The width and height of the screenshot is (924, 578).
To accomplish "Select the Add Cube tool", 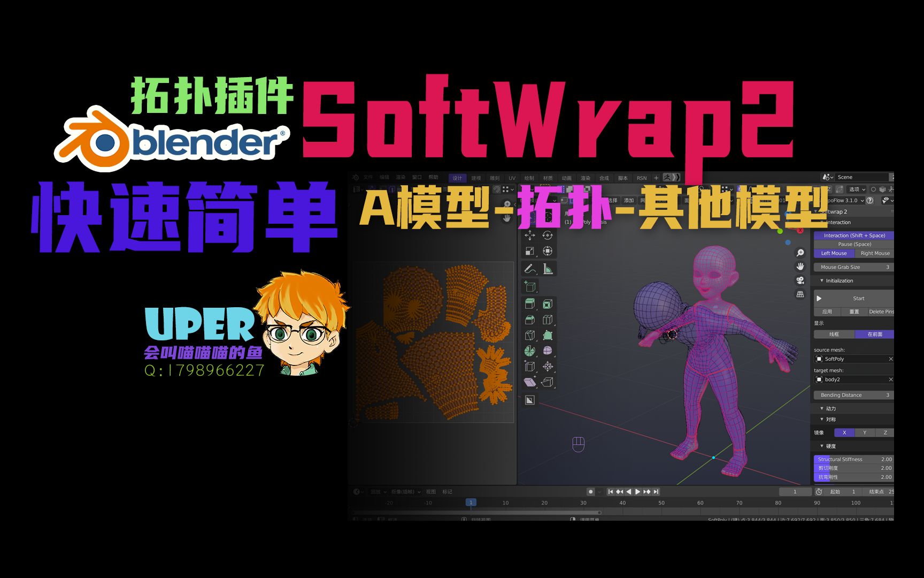I will point(530,286).
